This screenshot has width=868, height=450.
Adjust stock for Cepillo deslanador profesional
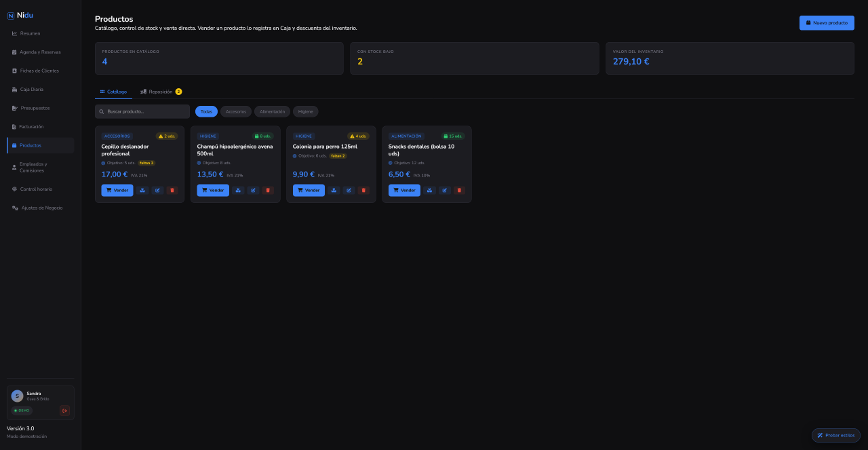142,190
